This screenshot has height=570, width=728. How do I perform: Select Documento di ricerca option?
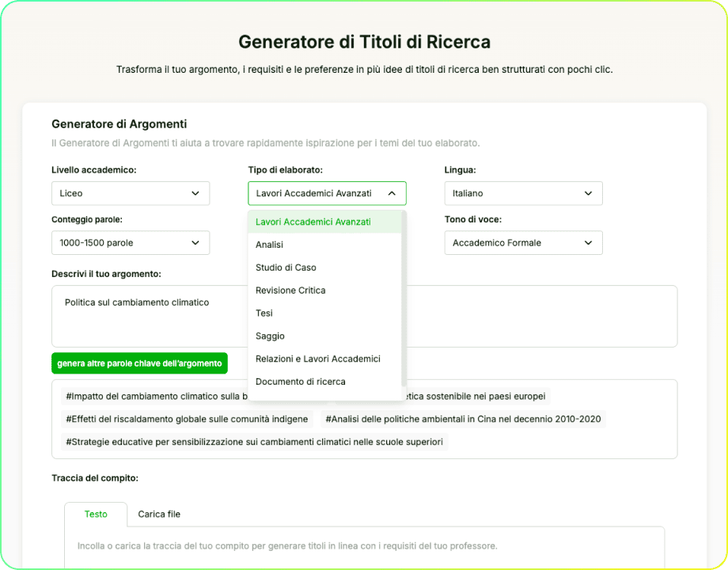324,381
